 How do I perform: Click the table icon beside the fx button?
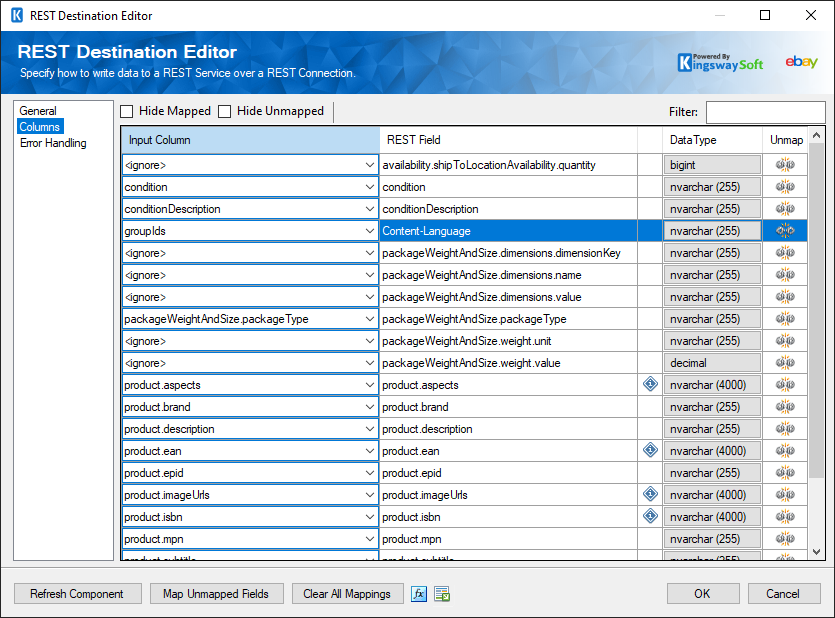click(x=442, y=594)
